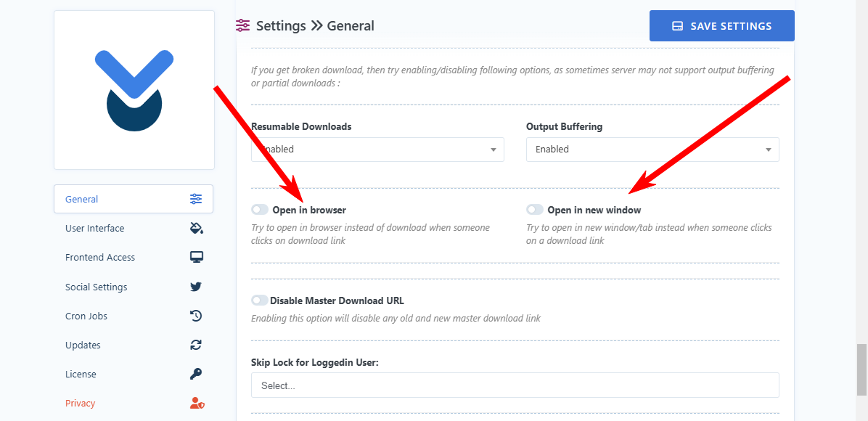Open the Resumable Downloads dropdown
Viewport: 868px width, 421px height.
(377, 150)
